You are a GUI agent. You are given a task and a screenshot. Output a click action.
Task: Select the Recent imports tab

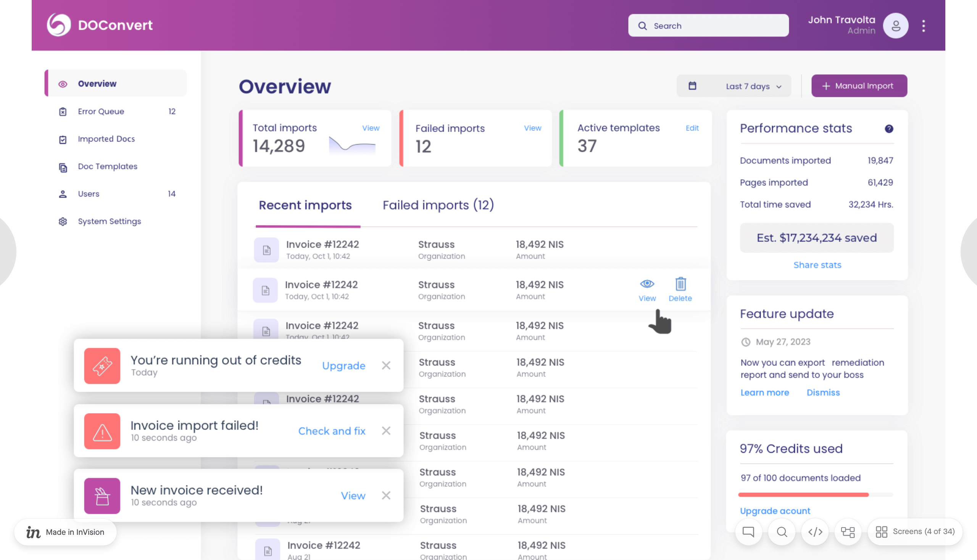[306, 205]
